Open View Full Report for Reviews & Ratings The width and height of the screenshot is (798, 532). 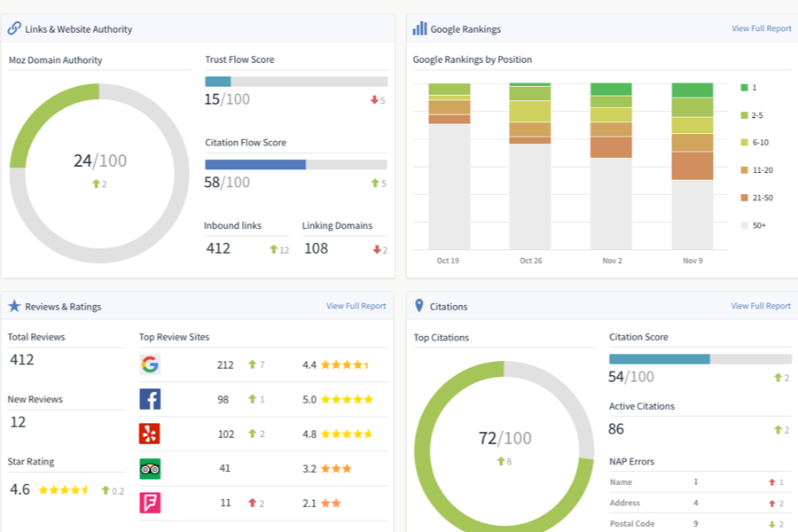356,306
